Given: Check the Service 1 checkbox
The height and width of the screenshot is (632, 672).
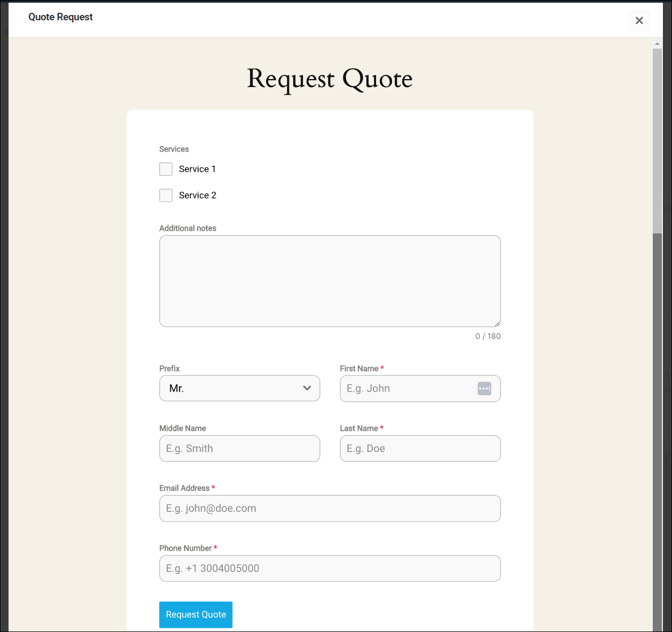Looking at the screenshot, I should coord(166,169).
